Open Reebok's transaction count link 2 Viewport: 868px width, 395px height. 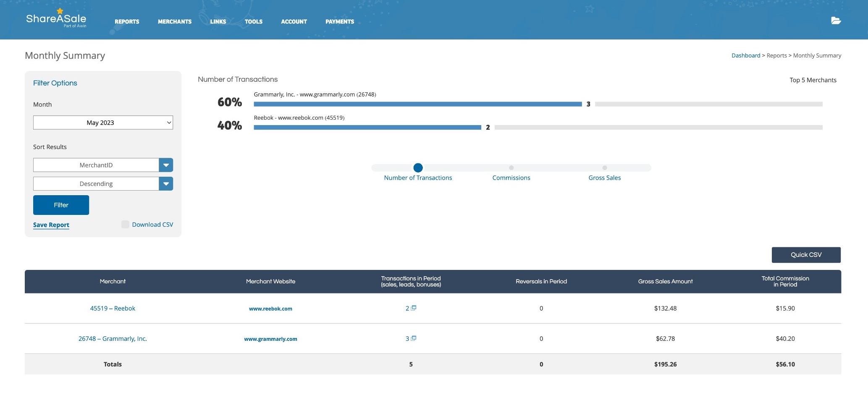click(407, 308)
